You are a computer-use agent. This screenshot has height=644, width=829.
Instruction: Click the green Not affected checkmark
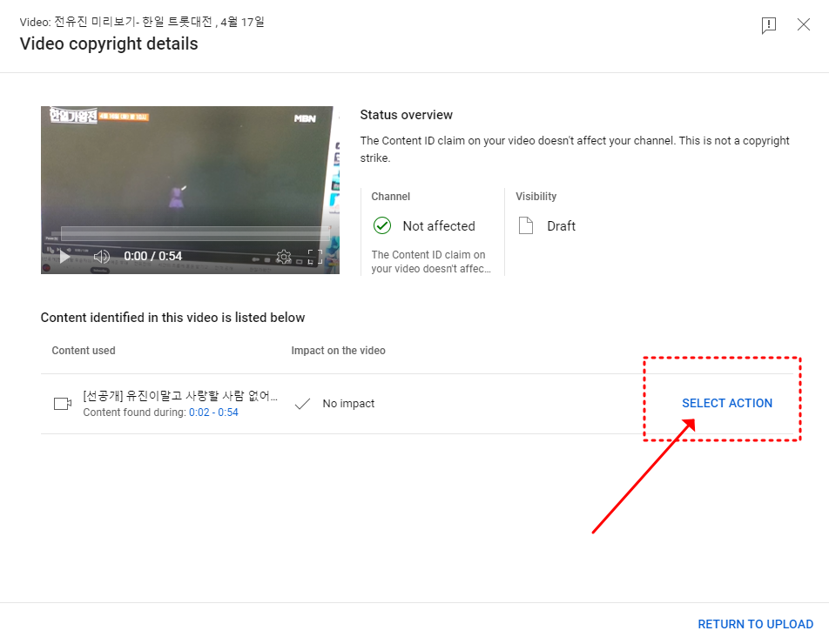click(x=381, y=226)
